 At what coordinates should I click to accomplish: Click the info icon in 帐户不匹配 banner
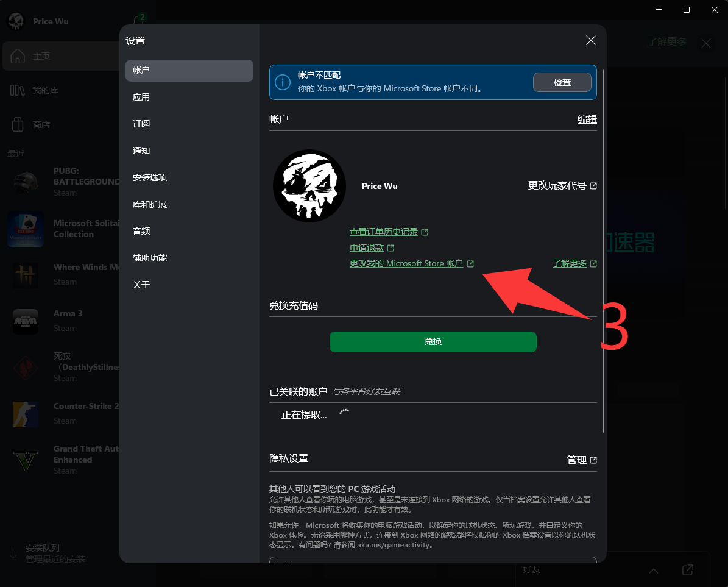pyautogui.click(x=283, y=82)
